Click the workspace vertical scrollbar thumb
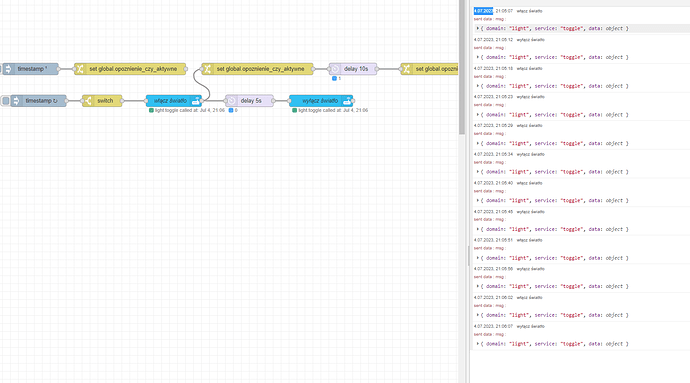Viewport: 690px width, 383px height. coord(462,67)
